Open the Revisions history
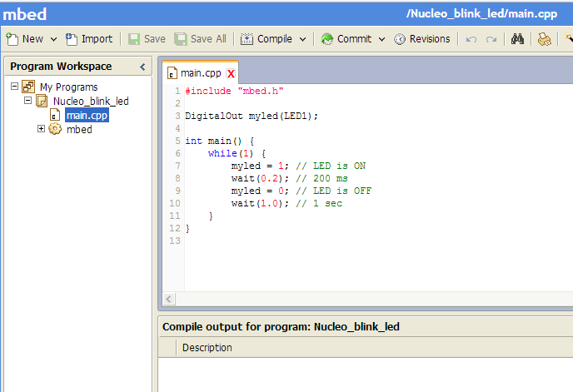The height and width of the screenshot is (392, 573). [422, 39]
